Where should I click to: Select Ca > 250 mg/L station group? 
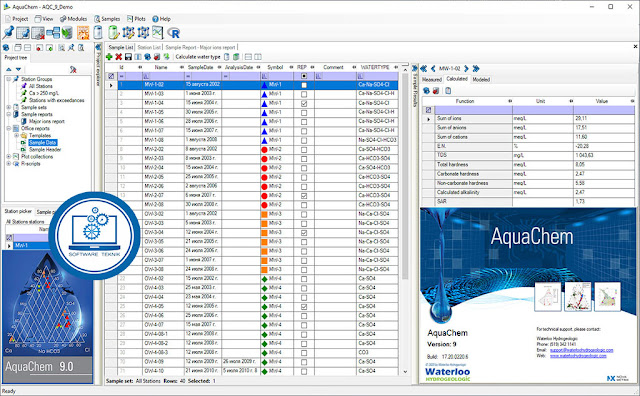pyautogui.click(x=44, y=93)
